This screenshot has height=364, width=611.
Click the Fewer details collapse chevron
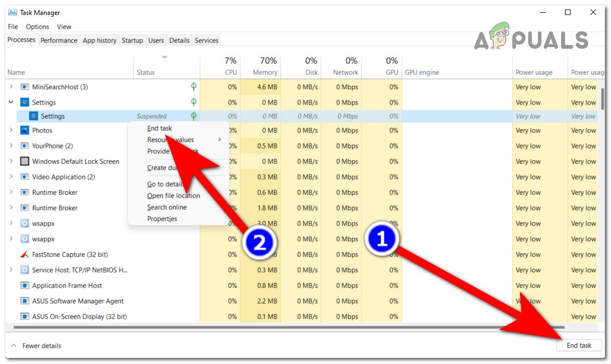point(14,346)
